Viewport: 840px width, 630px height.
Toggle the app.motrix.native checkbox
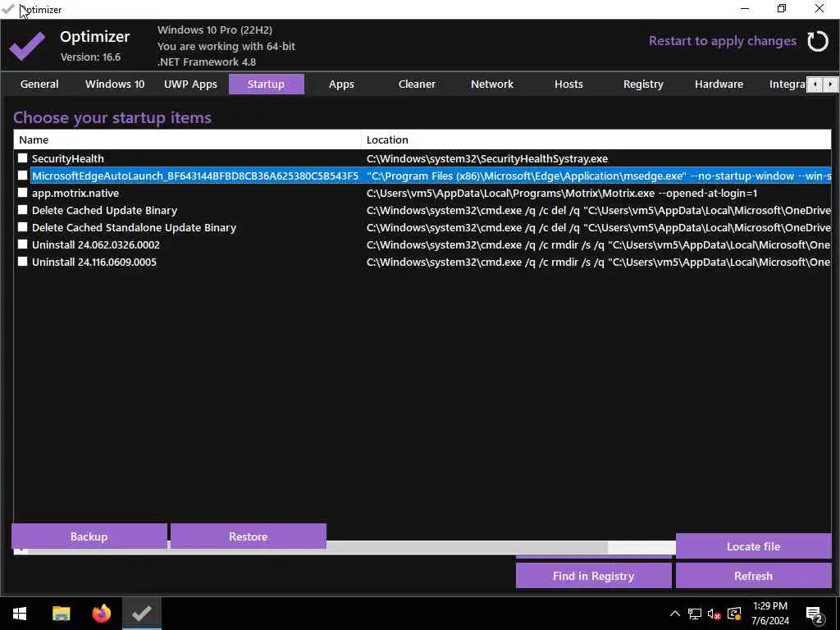22,192
